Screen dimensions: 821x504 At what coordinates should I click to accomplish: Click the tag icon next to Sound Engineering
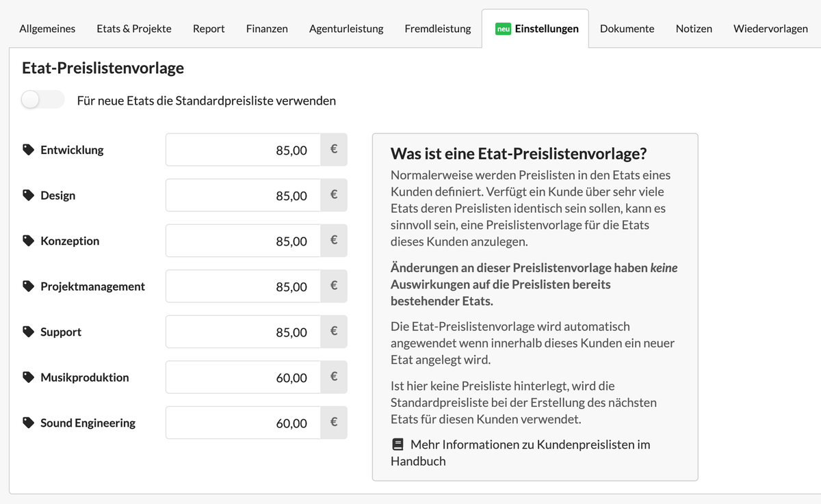[x=28, y=423]
